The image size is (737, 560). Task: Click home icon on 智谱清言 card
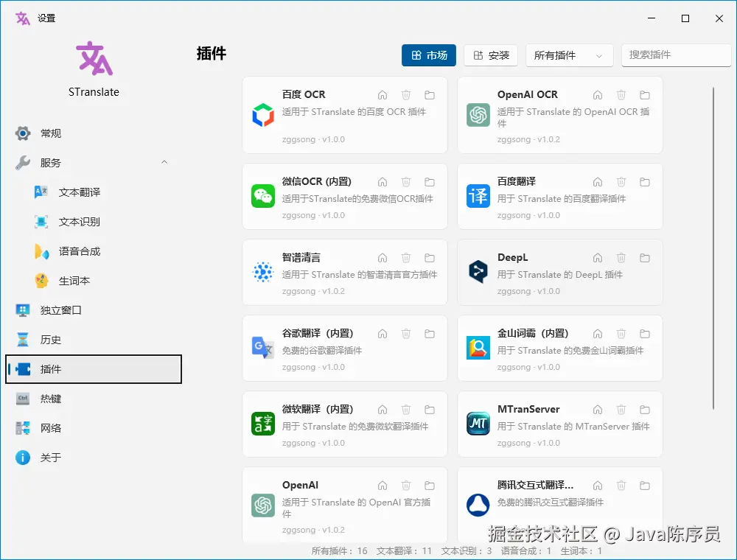[x=383, y=258]
